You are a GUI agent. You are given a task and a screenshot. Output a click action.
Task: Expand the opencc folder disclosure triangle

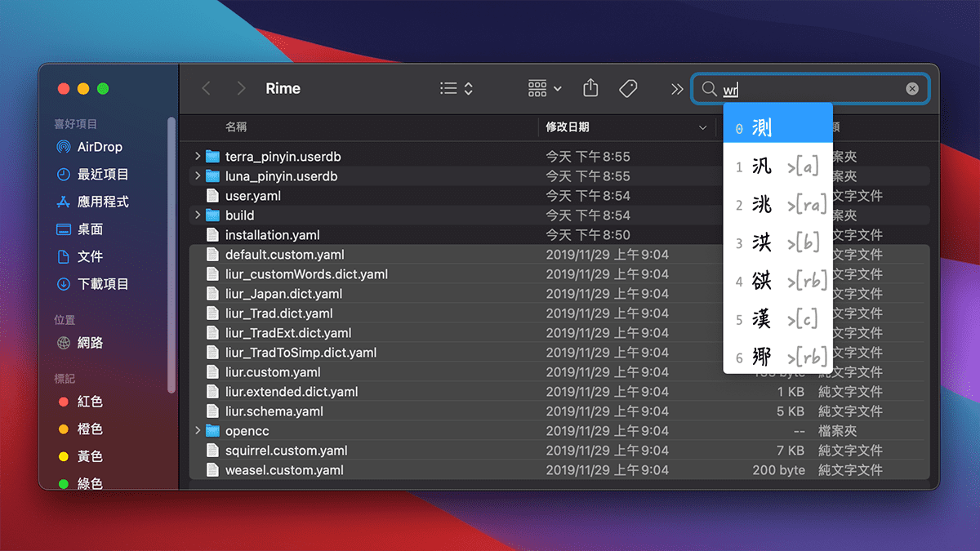tap(198, 431)
